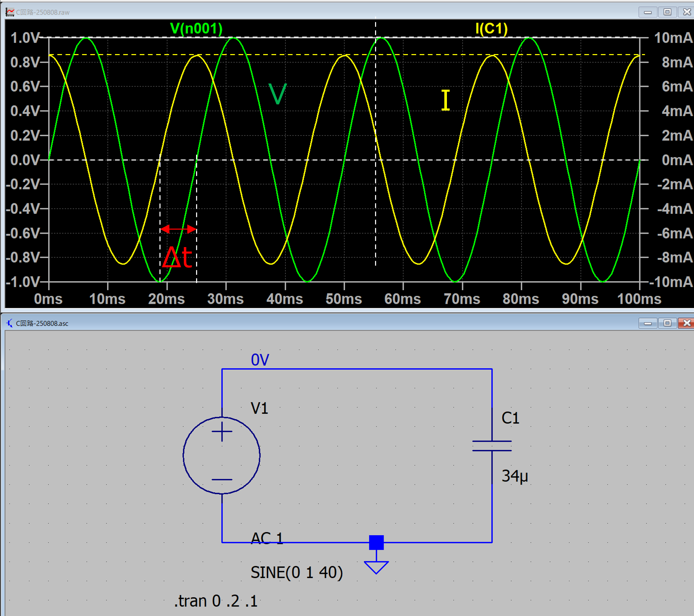Click the 0V node label
Image resolution: width=694 pixels, height=616 pixels.
coord(260,360)
